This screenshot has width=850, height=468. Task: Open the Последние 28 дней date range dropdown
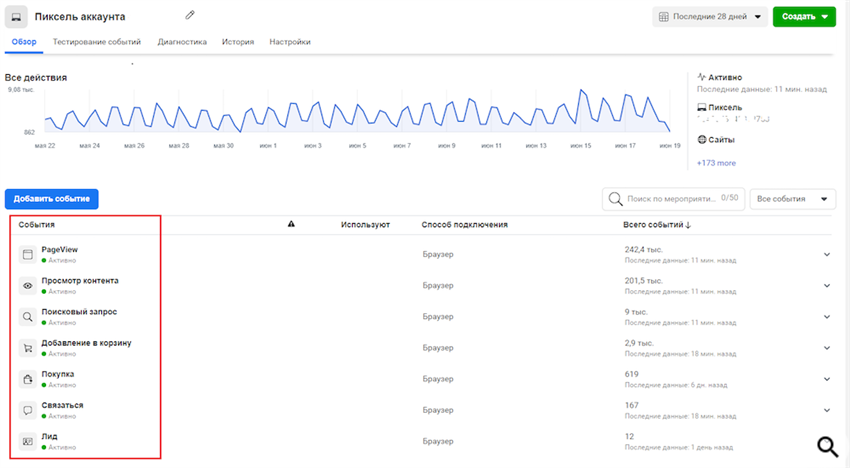[x=710, y=17]
